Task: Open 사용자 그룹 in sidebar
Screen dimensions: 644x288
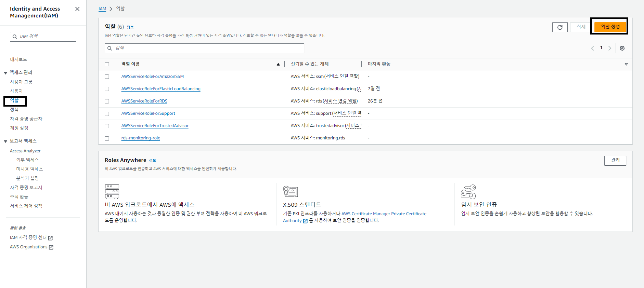Action: [x=21, y=82]
